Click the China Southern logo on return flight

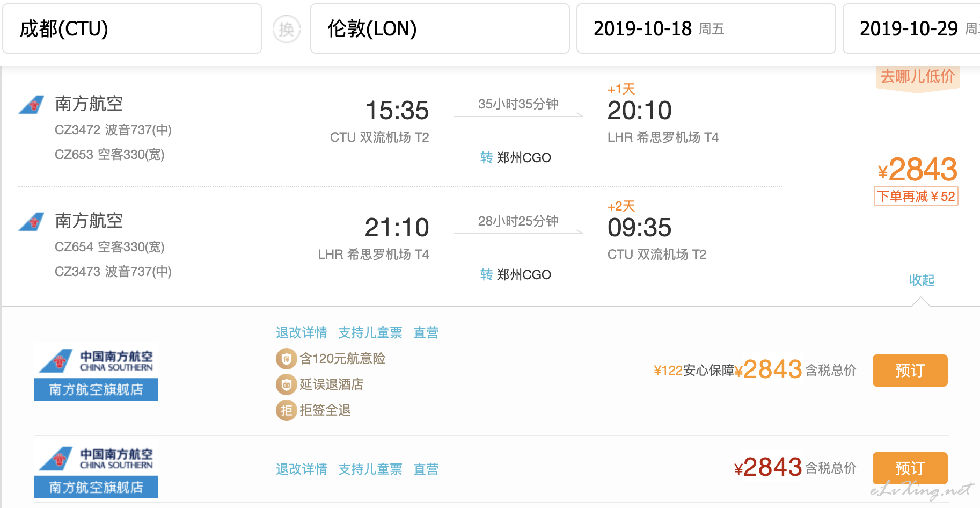pyautogui.click(x=32, y=222)
